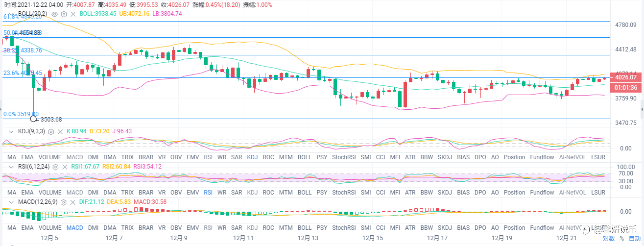The height and width of the screenshot is (246, 644).
Task: Close the RSI indicator panel with its X icon
Action: pyautogui.click(x=65, y=167)
